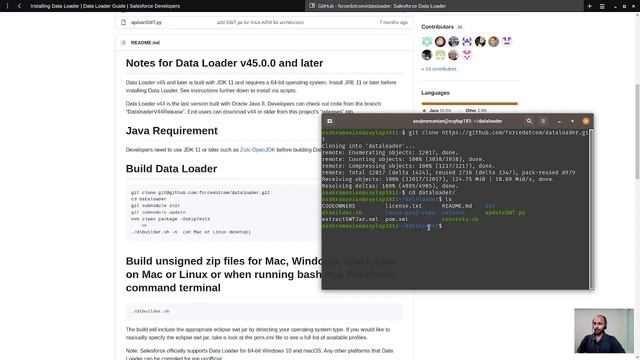
Task: Open green identicon avatar in second row
Action: pyautogui.click(x=440, y=55)
